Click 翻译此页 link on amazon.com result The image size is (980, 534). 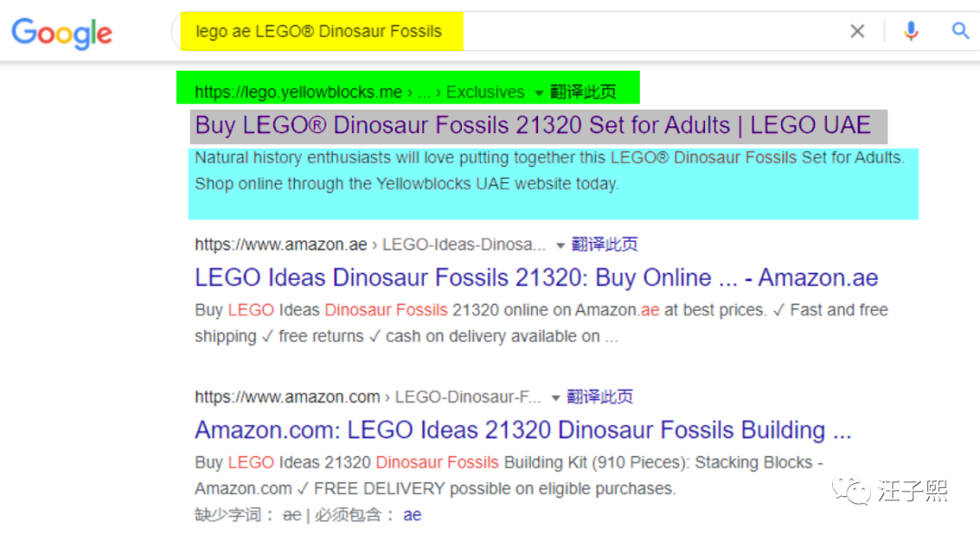(x=600, y=396)
